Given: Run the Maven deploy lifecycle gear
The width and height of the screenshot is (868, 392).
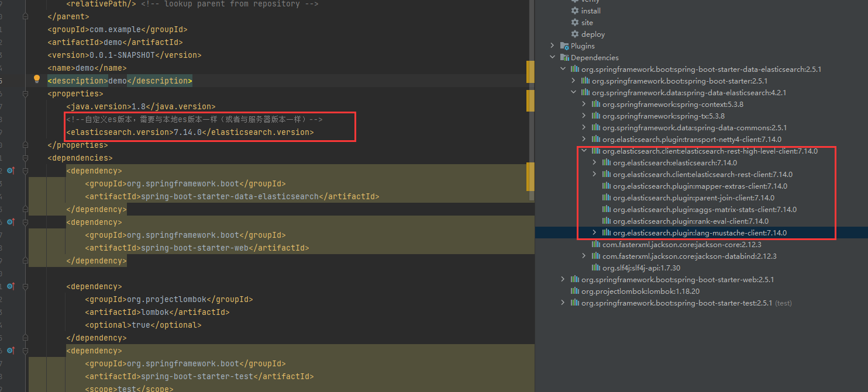Looking at the screenshot, I should click(x=575, y=34).
